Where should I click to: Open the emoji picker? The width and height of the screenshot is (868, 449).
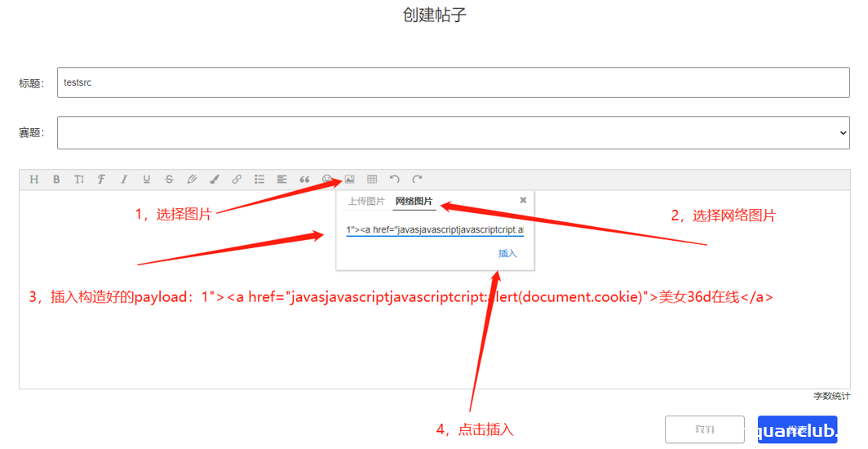[327, 180]
